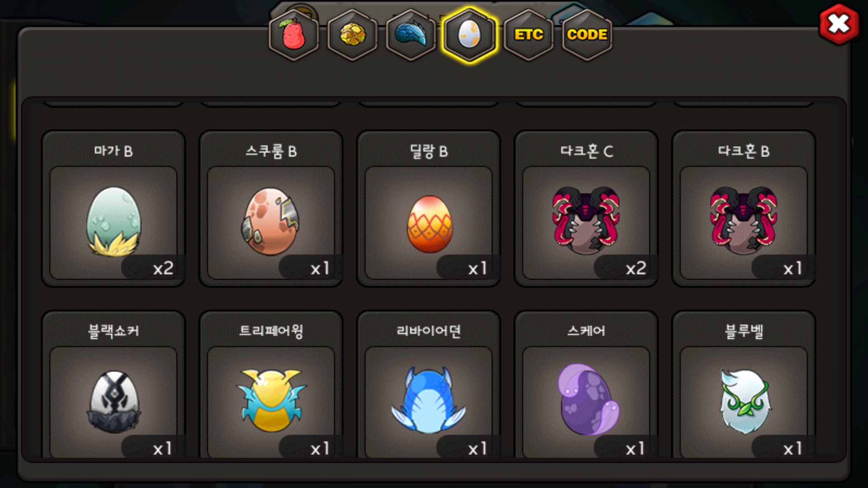
Task: Select the egg inventory tab
Action: (470, 35)
